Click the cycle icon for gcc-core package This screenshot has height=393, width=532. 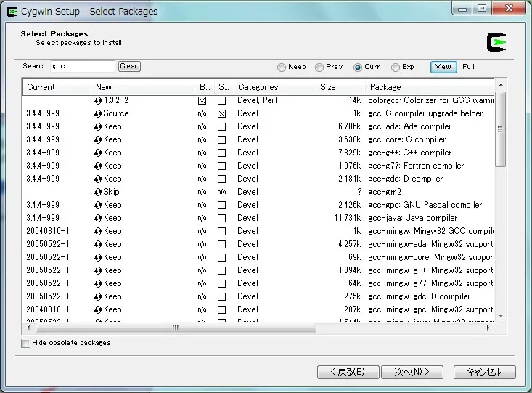click(99, 139)
